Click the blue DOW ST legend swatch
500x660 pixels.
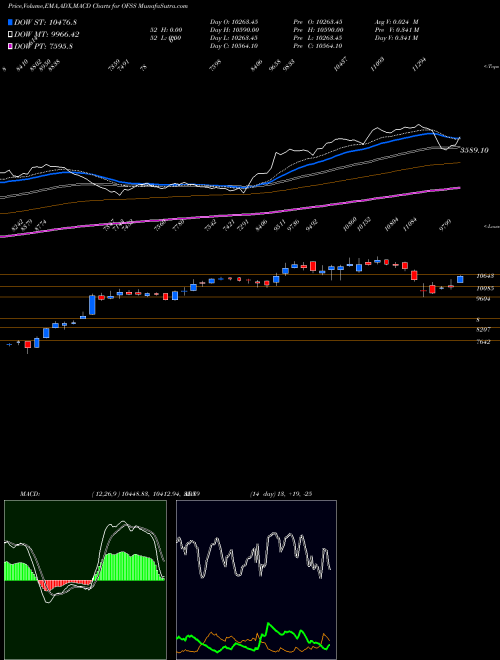pos(10,22)
